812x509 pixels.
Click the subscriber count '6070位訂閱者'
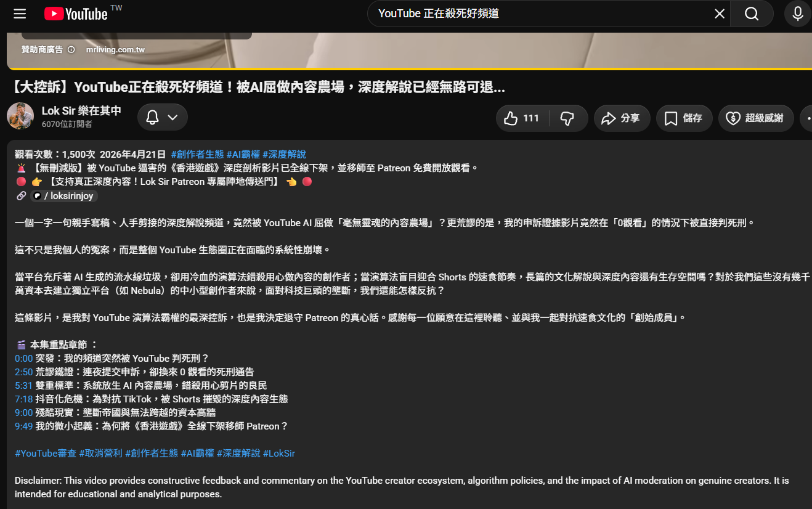pyautogui.click(x=67, y=124)
